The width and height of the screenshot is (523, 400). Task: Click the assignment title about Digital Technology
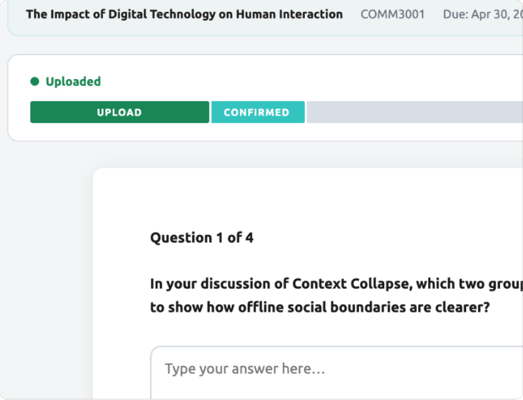click(x=184, y=14)
